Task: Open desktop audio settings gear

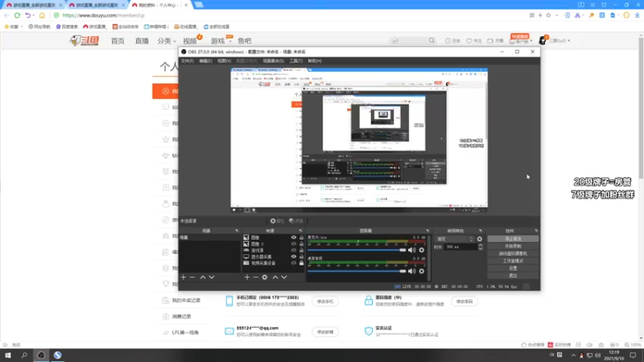Action: click(421, 271)
